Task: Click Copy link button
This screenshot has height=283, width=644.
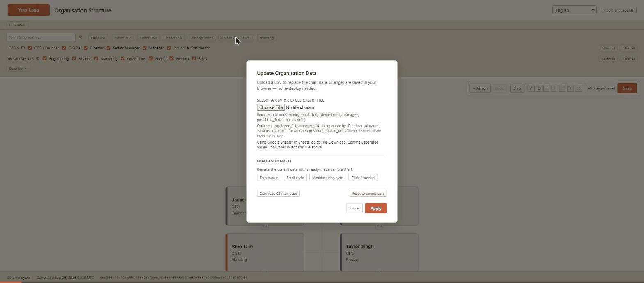Action: click(x=98, y=38)
